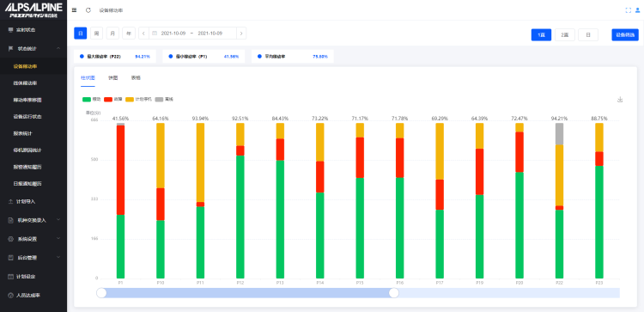The width and height of the screenshot is (644, 312).
Task: Click the min rate (P1) 41.56% card
Action: (204, 57)
